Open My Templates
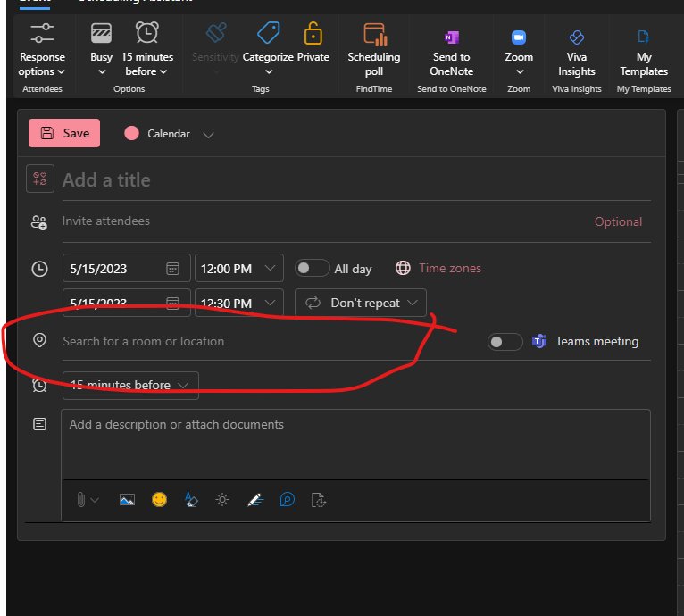The height and width of the screenshot is (616, 684). (x=644, y=54)
